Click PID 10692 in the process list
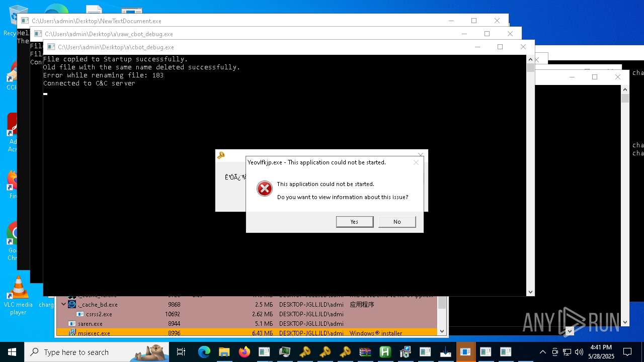The width and height of the screenshot is (644, 362). (x=173, y=314)
